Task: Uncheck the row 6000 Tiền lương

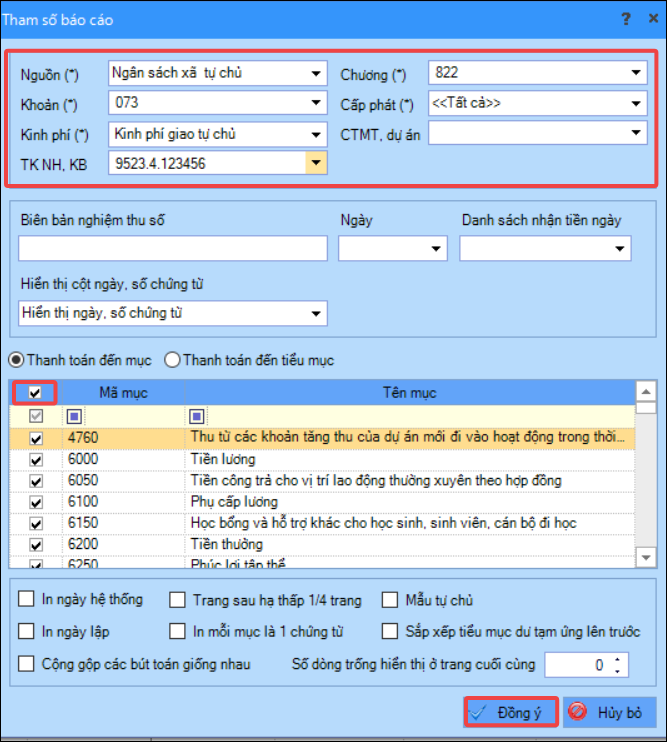Action: coord(36,459)
